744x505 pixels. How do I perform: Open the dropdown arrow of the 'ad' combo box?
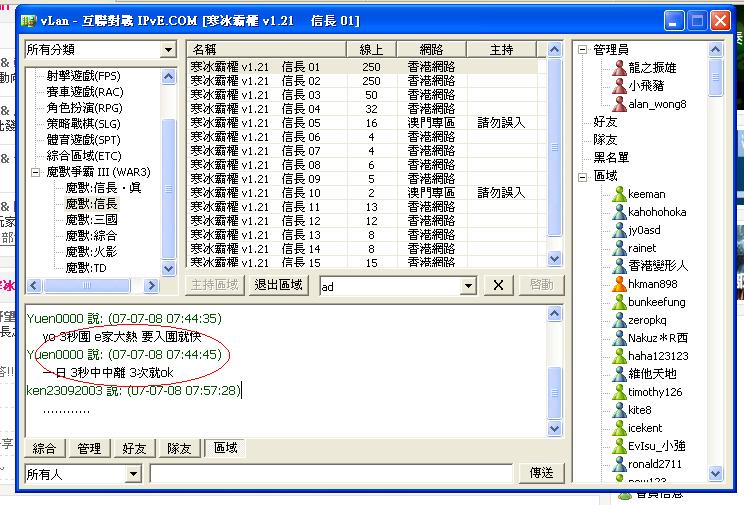point(468,286)
